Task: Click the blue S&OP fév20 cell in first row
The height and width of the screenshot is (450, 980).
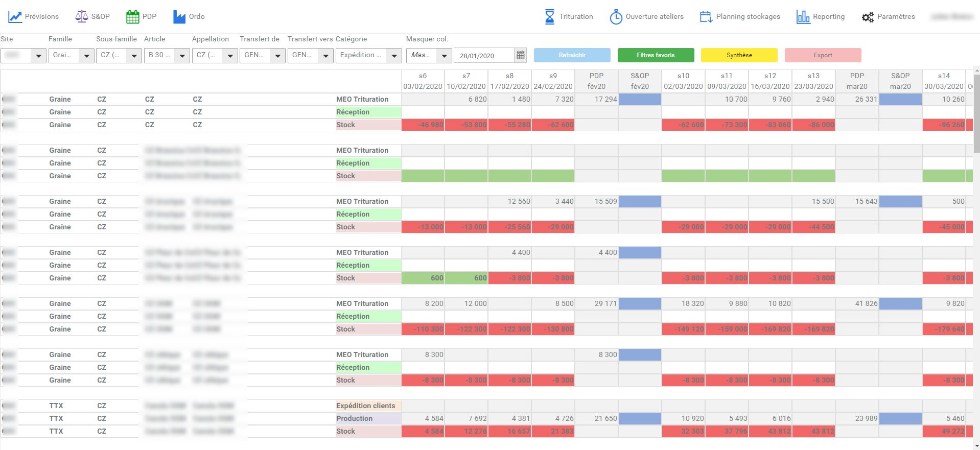Action: pyautogui.click(x=640, y=99)
